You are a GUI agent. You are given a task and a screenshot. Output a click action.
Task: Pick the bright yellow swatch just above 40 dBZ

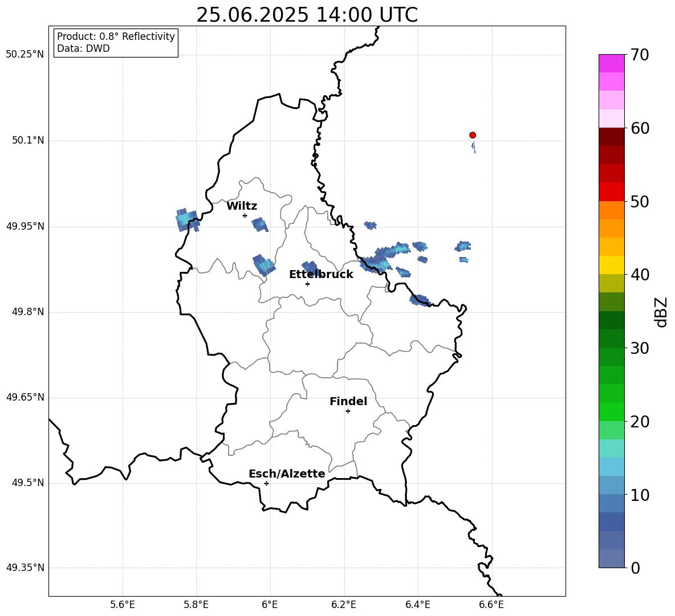[x=612, y=265]
